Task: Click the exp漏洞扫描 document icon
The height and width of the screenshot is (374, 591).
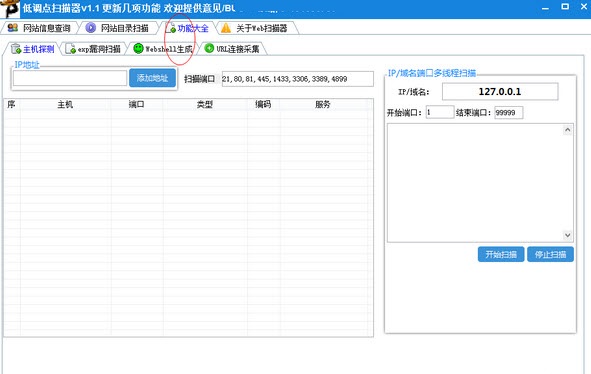Action: (x=70, y=49)
